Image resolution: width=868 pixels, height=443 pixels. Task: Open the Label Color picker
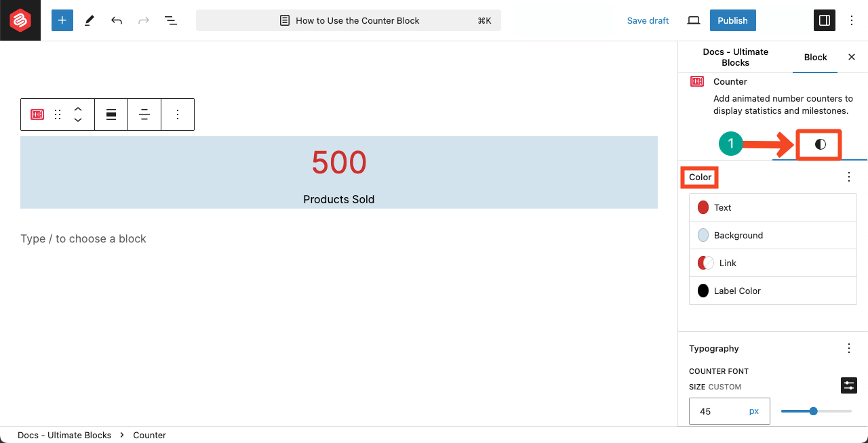773,291
